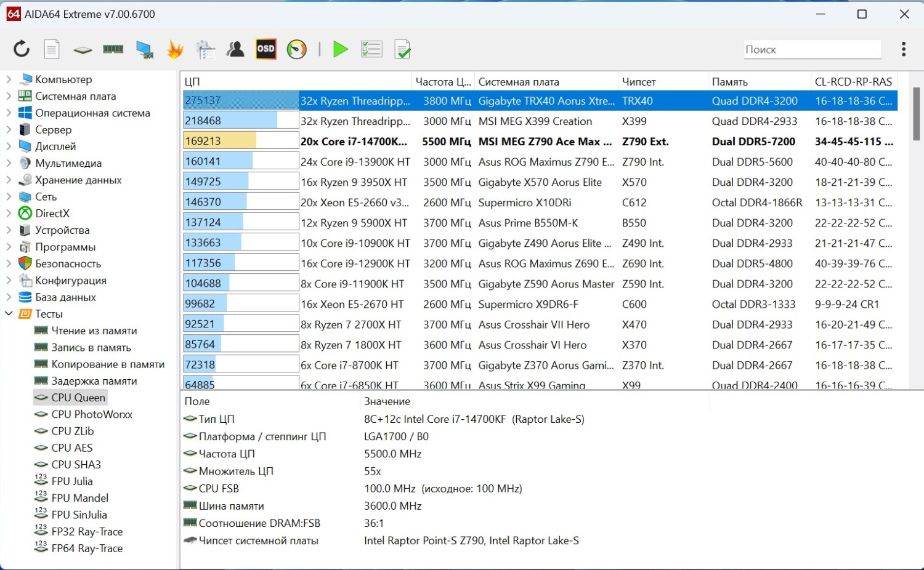Click the Память column header

tap(730, 82)
